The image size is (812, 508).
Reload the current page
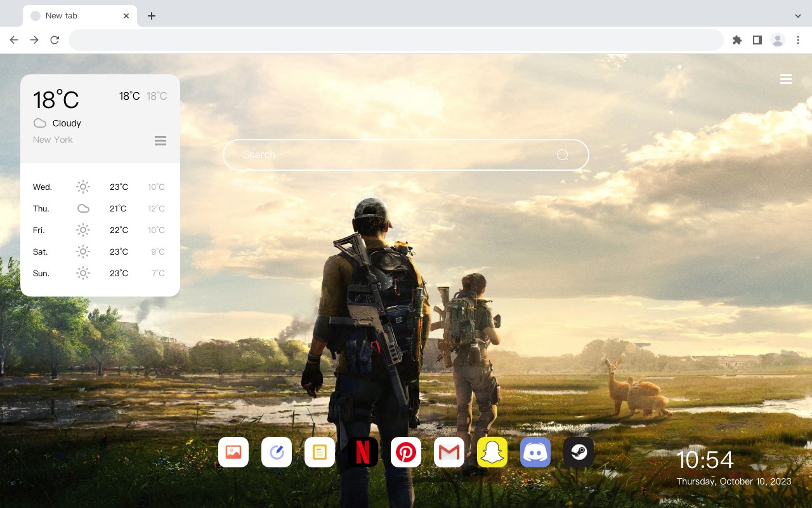(x=55, y=40)
